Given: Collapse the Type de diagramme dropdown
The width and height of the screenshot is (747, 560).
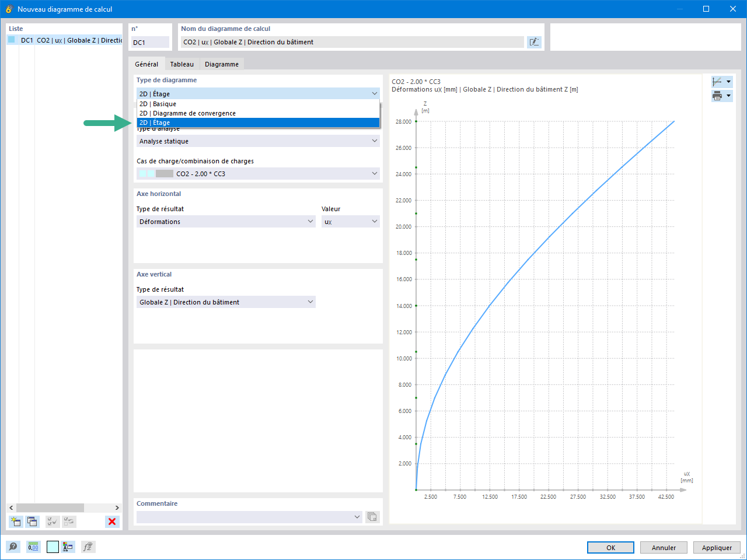Looking at the screenshot, I should [374, 93].
